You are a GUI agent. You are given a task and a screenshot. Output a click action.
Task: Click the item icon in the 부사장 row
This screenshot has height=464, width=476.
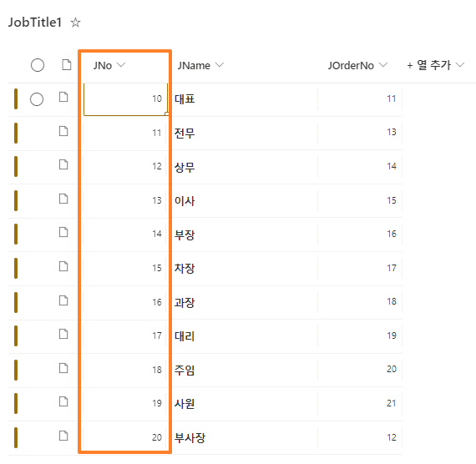[63, 436]
